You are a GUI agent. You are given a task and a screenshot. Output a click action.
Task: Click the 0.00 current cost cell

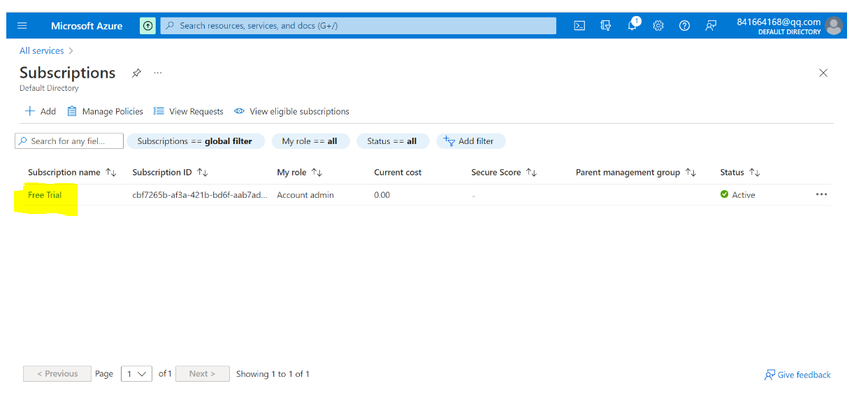(x=382, y=195)
